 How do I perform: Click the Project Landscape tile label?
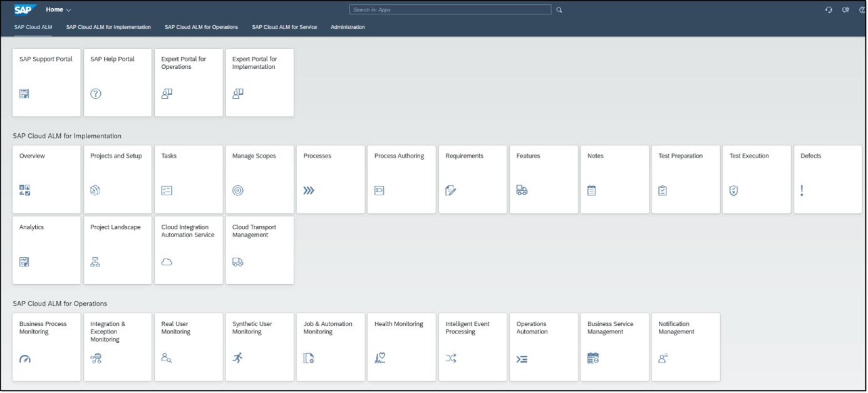click(x=115, y=227)
